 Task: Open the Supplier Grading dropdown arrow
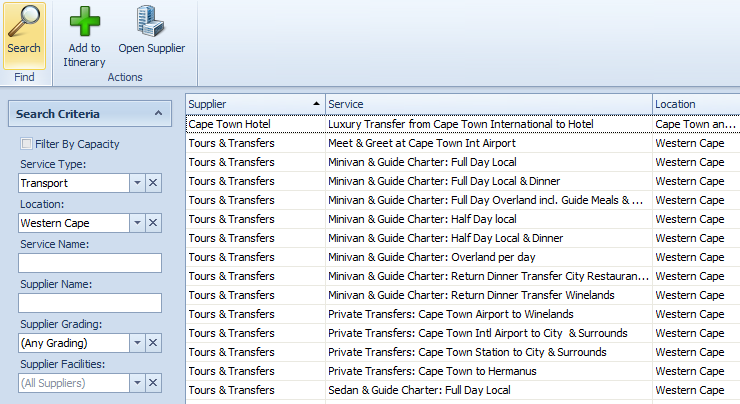pyautogui.click(x=137, y=343)
